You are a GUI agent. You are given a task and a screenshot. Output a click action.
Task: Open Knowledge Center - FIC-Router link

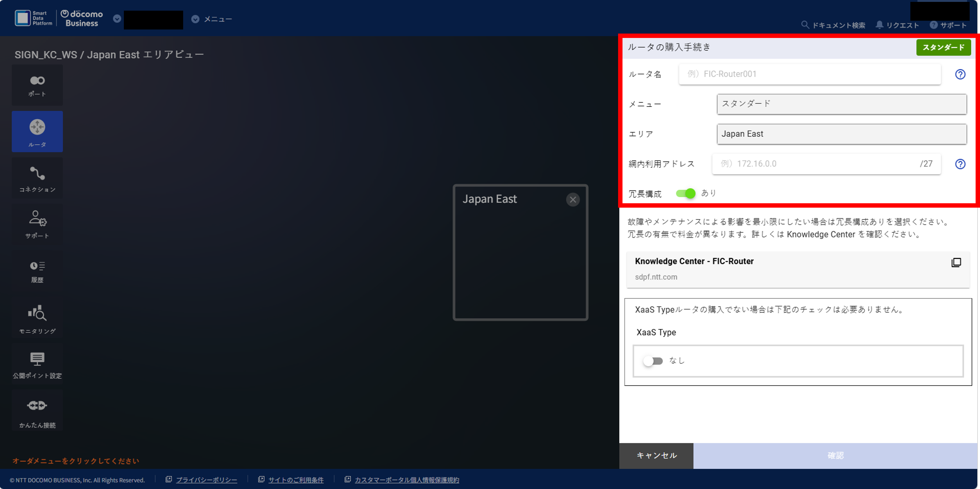tap(798, 269)
